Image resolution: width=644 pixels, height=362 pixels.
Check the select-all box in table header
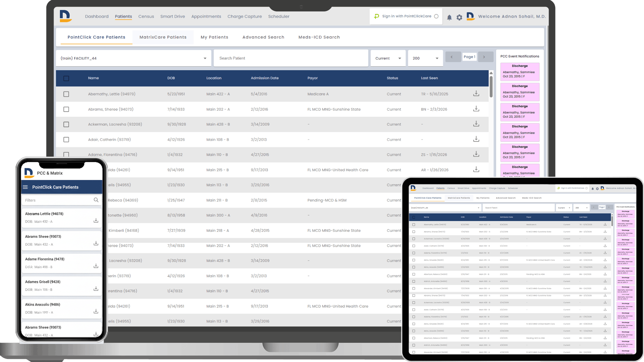[x=66, y=78]
